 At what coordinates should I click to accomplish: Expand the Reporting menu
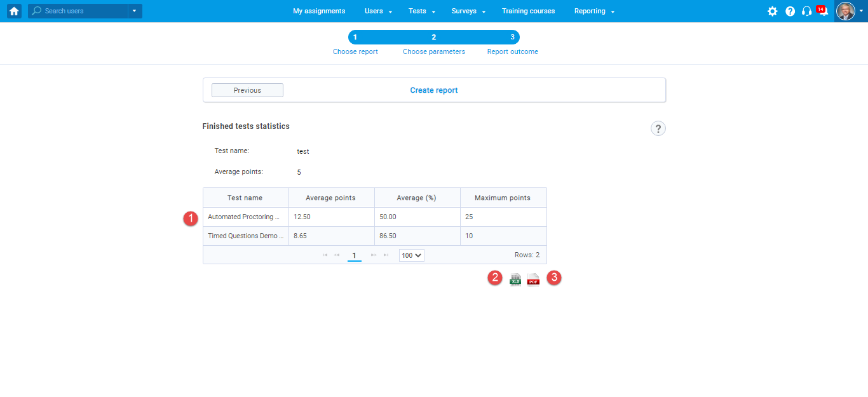[x=593, y=11]
